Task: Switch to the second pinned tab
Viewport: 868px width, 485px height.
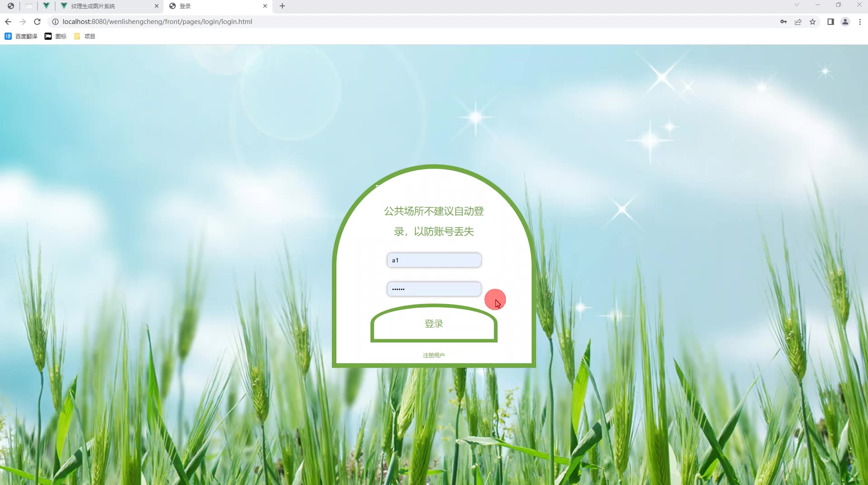Action: [x=28, y=6]
